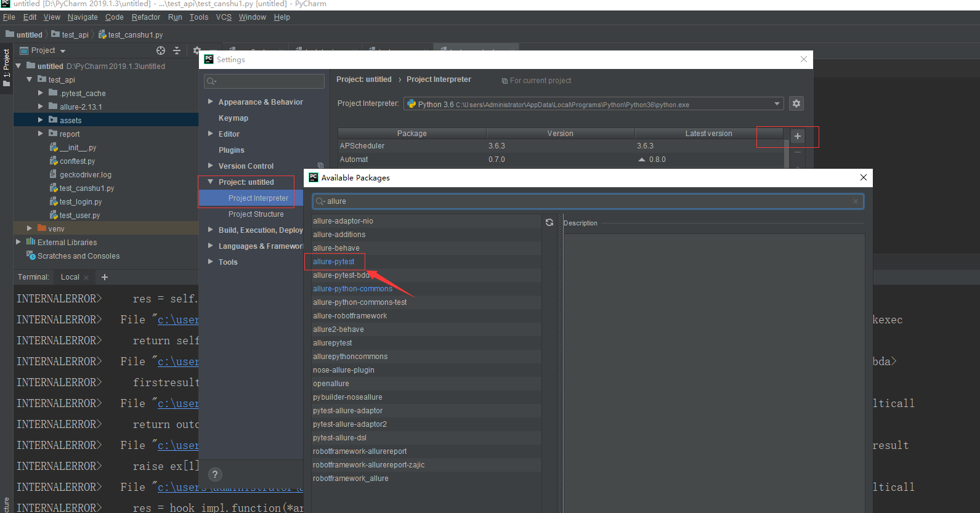Click the plus button to install a package
The height and width of the screenshot is (513, 980).
pyautogui.click(x=798, y=136)
